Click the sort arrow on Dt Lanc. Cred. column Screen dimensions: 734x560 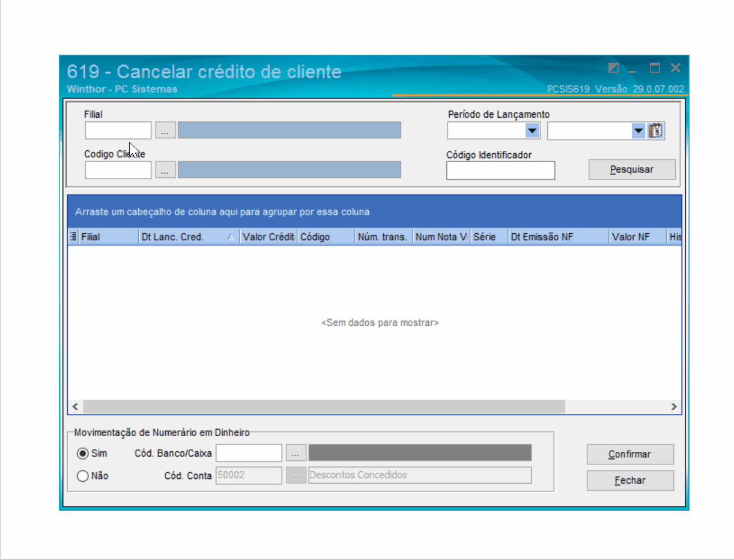[x=231, y=237]
